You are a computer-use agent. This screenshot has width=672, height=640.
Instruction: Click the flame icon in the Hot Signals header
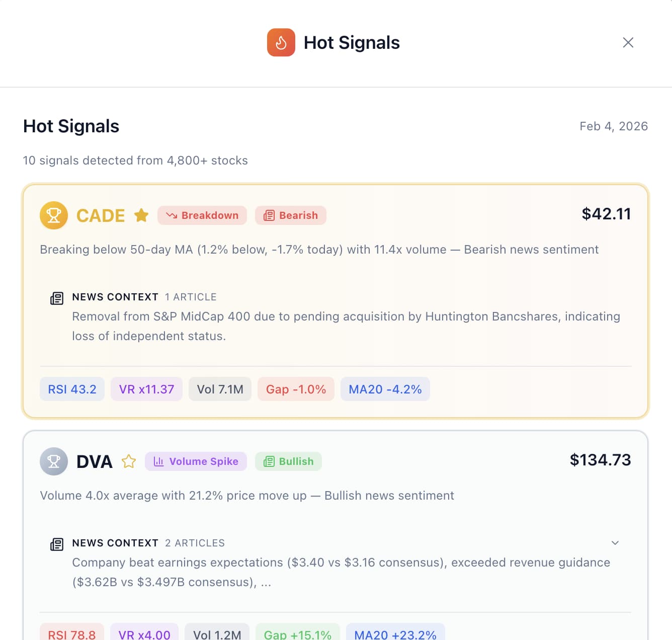click(281, 42)
